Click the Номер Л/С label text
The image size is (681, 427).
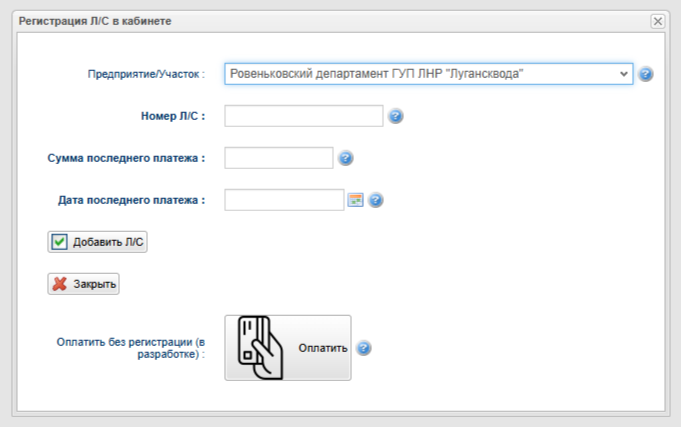click(173, 117)
